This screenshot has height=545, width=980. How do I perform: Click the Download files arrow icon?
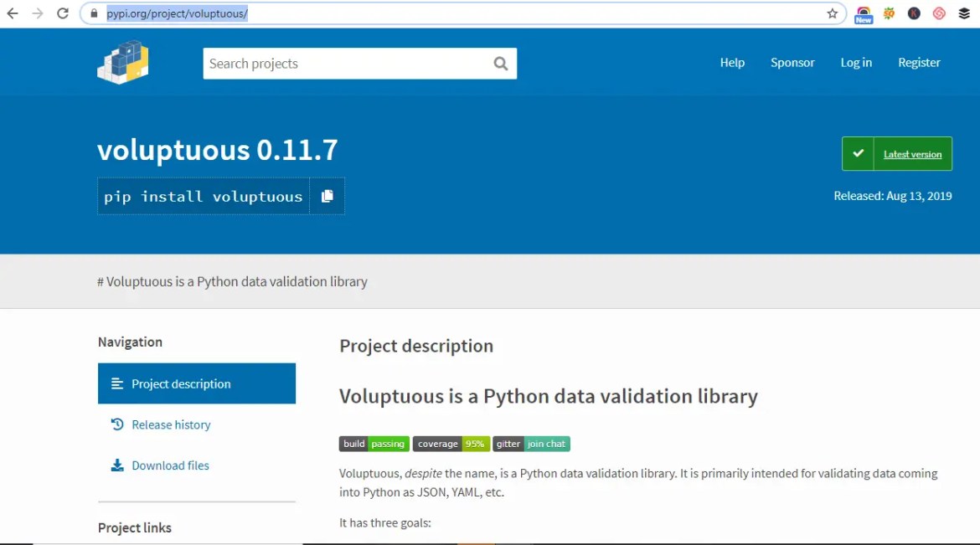[117, 465]
